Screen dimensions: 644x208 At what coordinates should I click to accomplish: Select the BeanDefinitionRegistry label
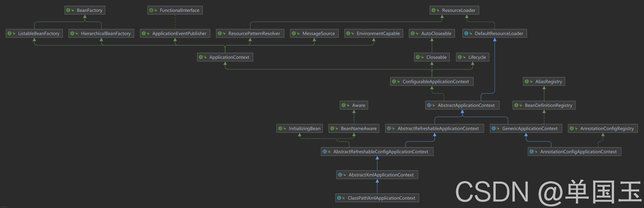point(548,105)
